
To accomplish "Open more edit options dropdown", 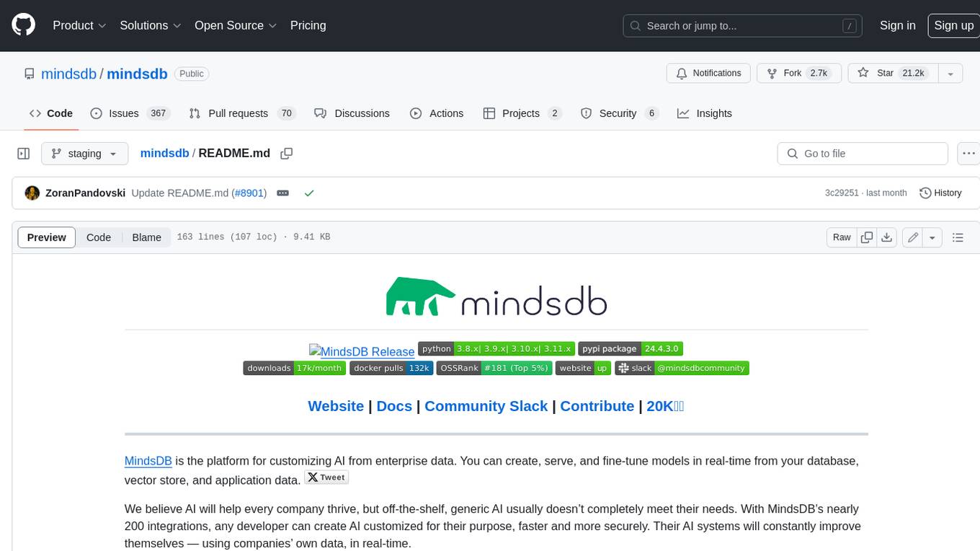I will coord(932,237).
